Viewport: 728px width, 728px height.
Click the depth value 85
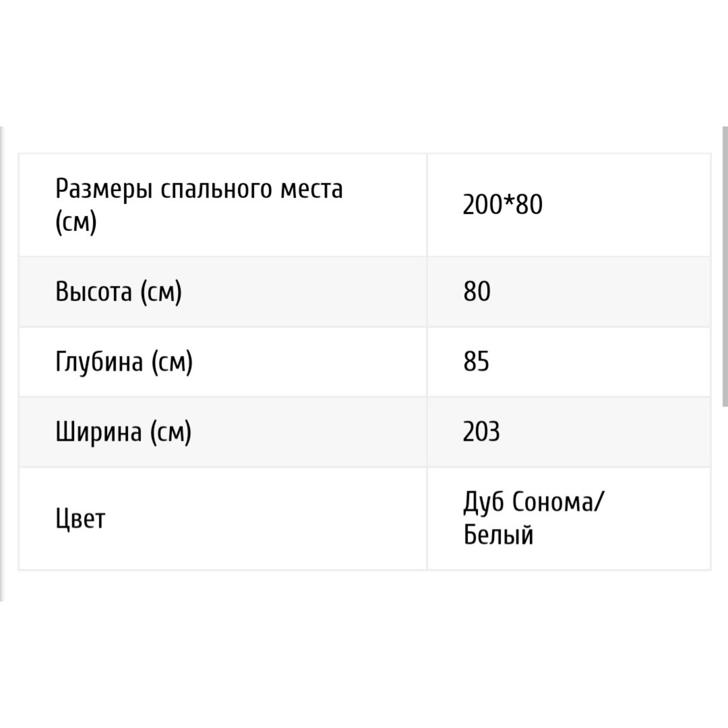pos(476,362)
